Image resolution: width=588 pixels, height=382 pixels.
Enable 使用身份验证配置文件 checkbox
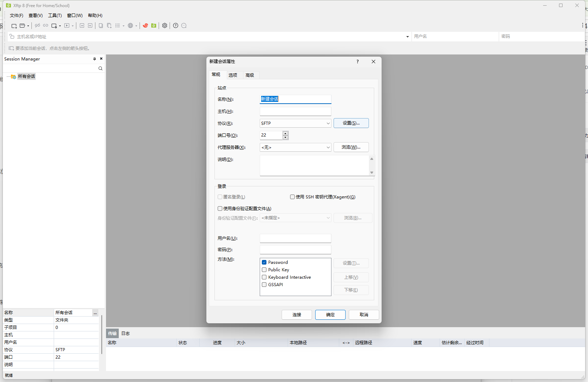coord(220,209)
